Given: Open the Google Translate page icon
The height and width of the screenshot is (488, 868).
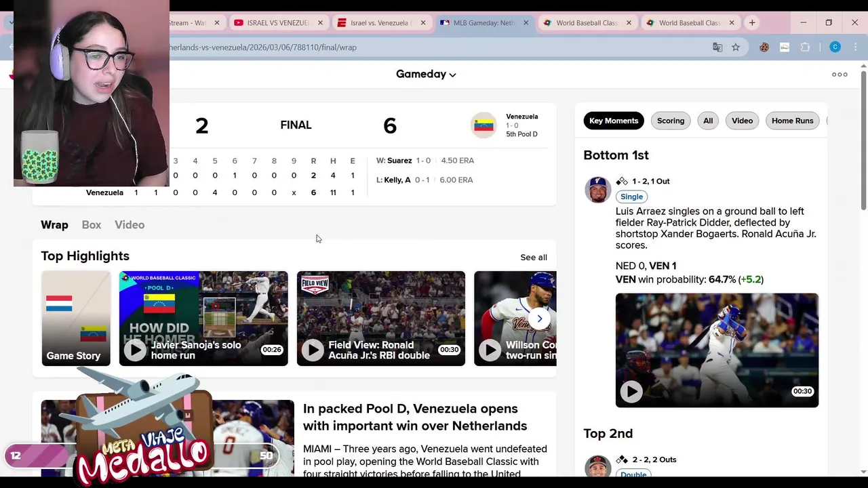Looking at the screenshot, I should click(x=717, y=47).
